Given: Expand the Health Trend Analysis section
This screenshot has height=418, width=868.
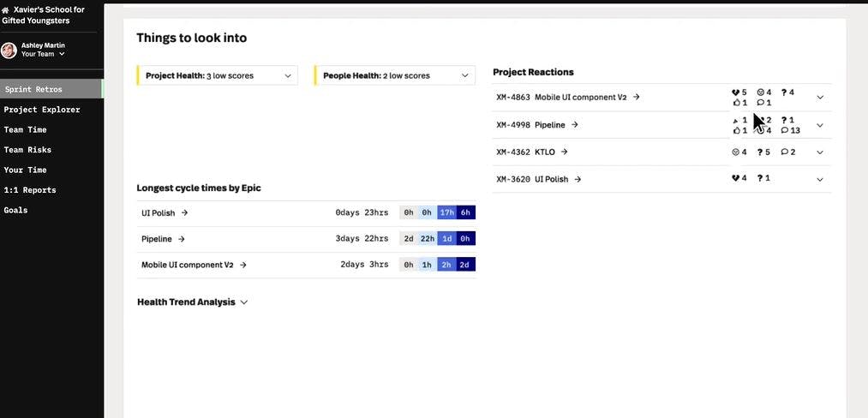Looking at the screenshot, I should pos(244,302).
